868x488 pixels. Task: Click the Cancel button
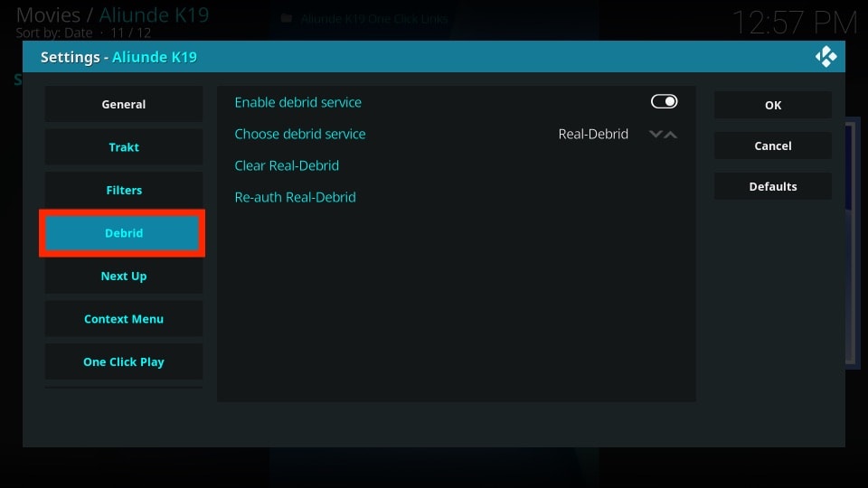tap(773, 146)
